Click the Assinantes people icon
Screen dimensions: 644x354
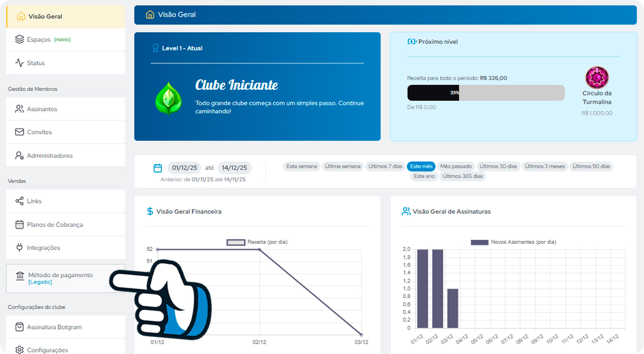[x=19, y=109]
